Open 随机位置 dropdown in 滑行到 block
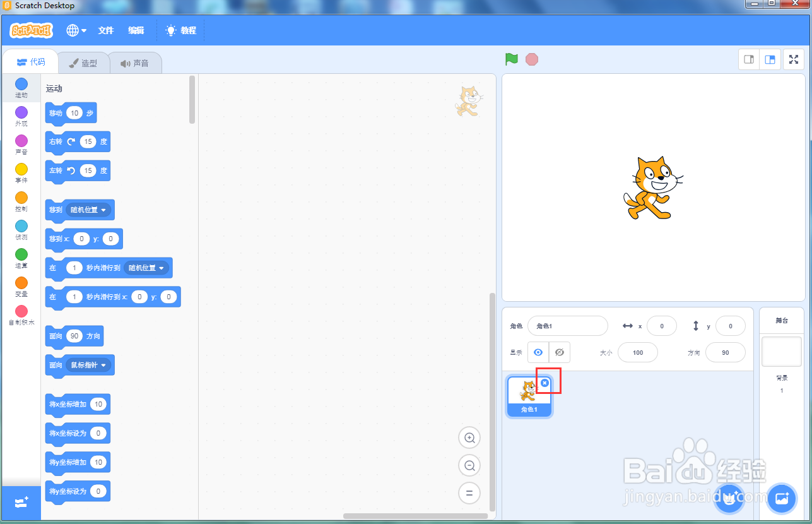The image size is (812, 524). [x=146, y=268]
